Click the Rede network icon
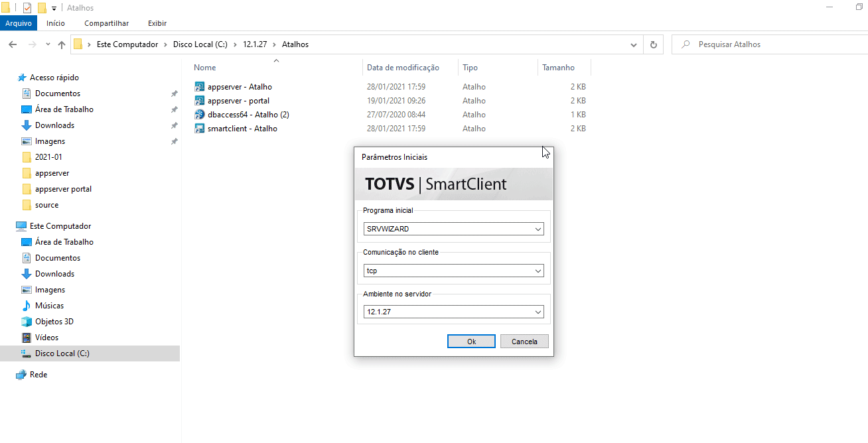This screenshot has height=443, width=868. coord(21,375)
